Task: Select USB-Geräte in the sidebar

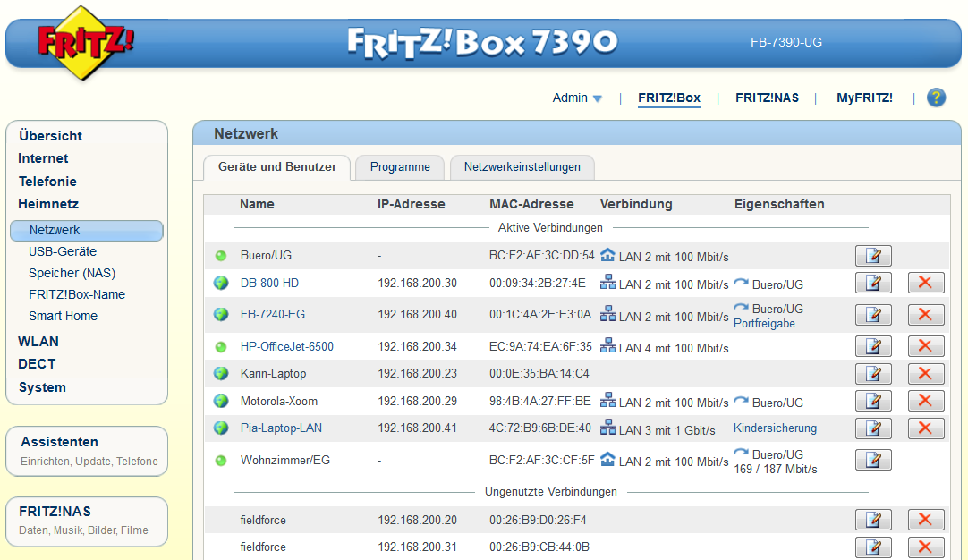Action: (63, 252)
